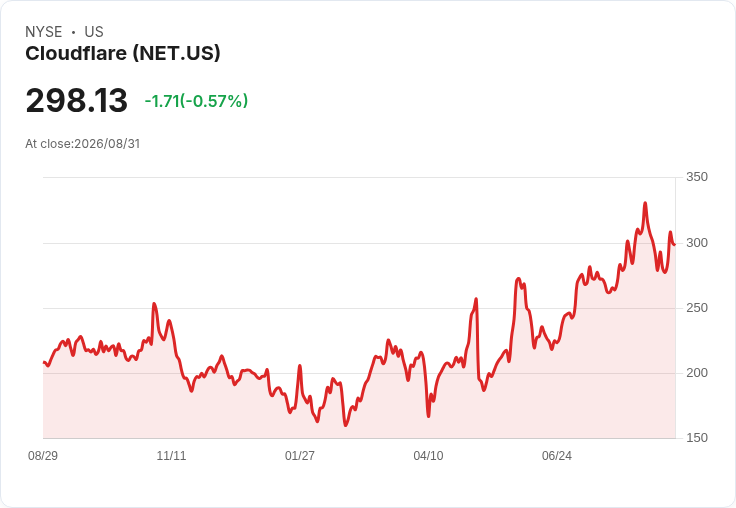Click the 300 price axis label
The height and width of the screenshot is (508, 736).
(697, 243)
